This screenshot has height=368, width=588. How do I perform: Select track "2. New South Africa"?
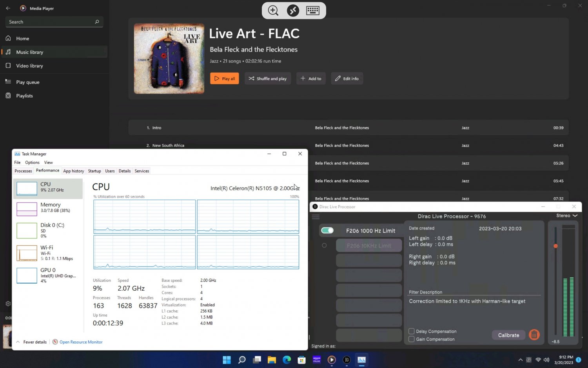click(x=348, y=145)
